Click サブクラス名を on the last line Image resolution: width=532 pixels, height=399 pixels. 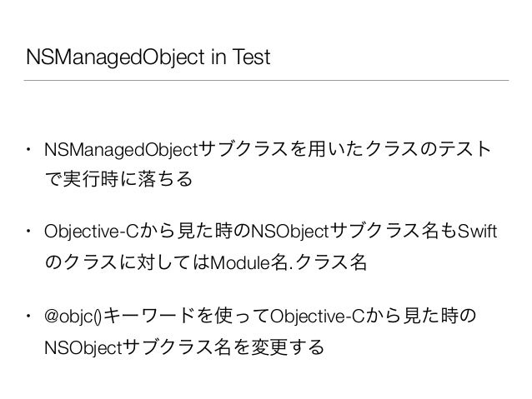(x=186, y=347)
